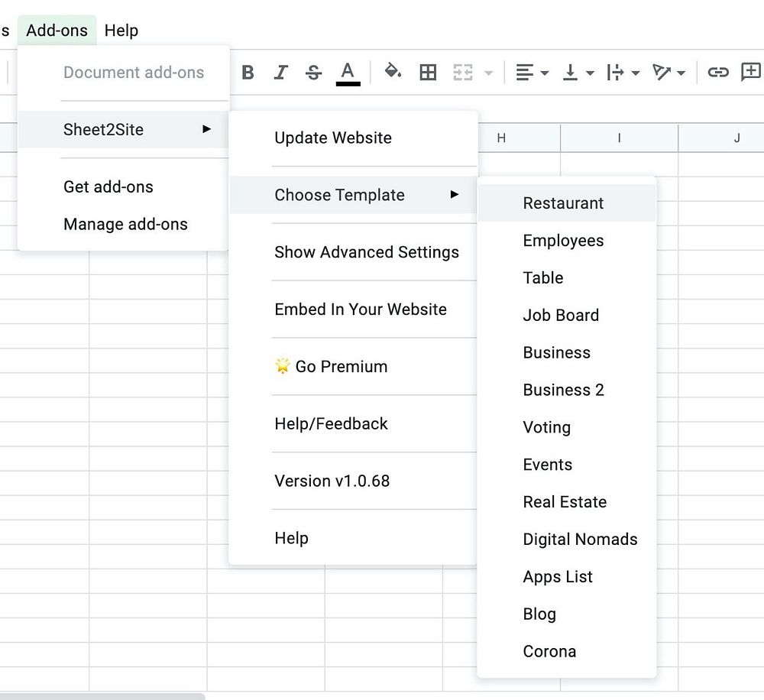Select the Voting template
Image resolution: width=764 pixels, height=700 pixels.
[567, 427]
